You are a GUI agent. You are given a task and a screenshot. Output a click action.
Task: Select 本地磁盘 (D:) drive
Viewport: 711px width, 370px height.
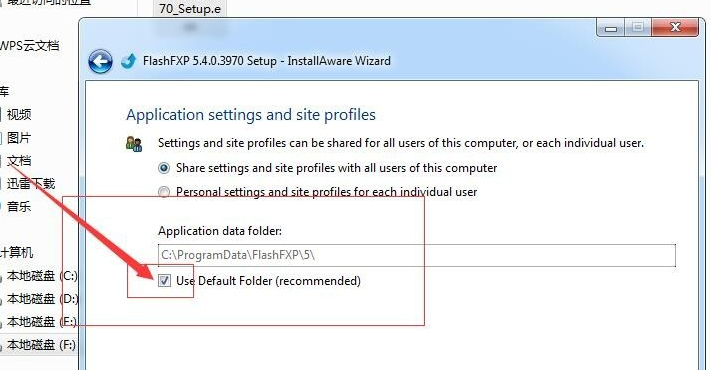[x=42, y=299]
